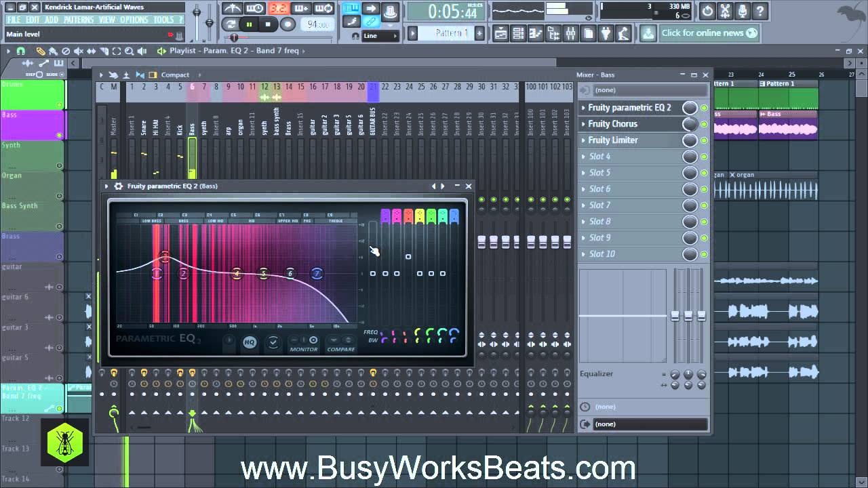868x488 pixels.
Task: Open mixer output (none) selector at bottom
Action: pyautogui.click(x=650, y=424)
